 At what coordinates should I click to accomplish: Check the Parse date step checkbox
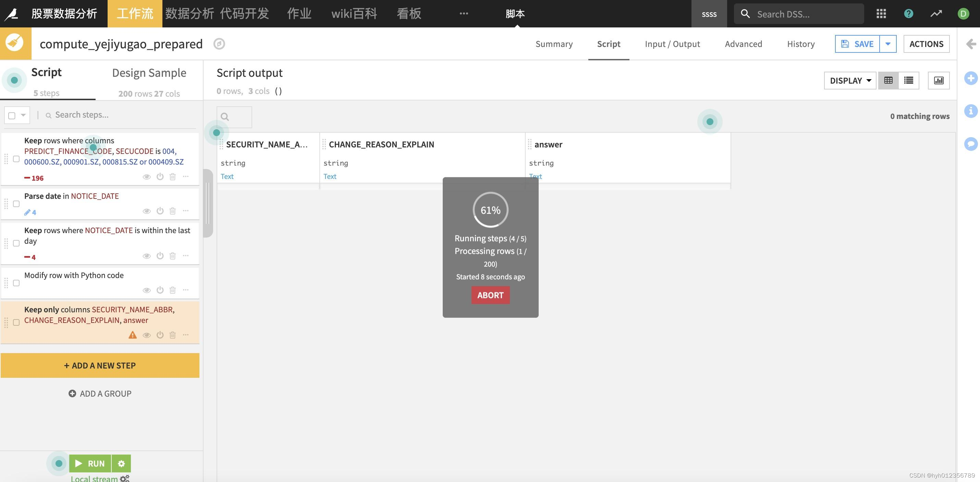pyautogui.click(x=16, y=204)
